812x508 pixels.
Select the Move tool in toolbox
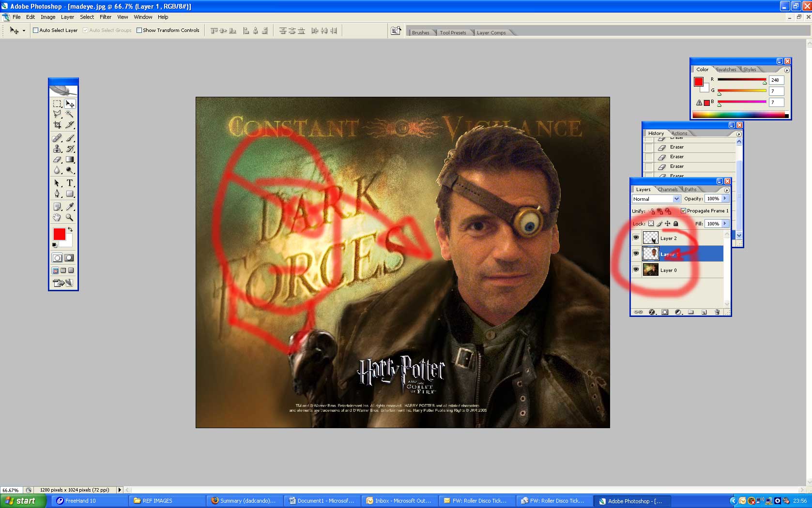[70, 104]
